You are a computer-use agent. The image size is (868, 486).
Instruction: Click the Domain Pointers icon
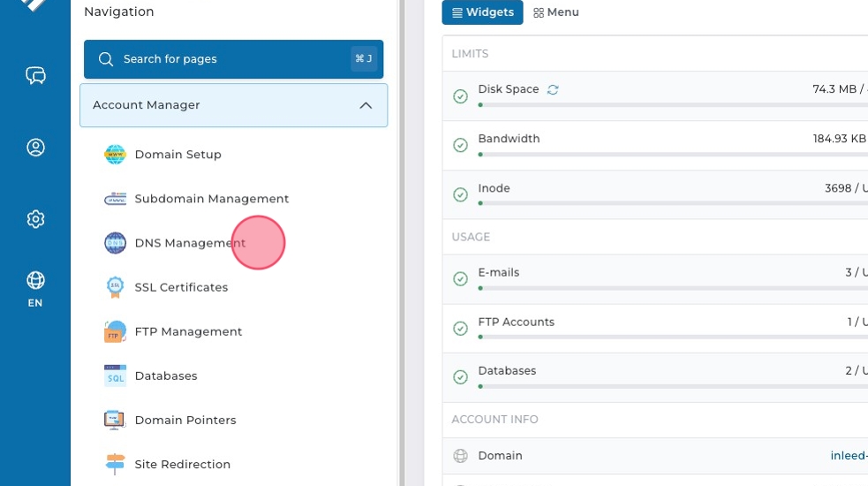point(115,420)
